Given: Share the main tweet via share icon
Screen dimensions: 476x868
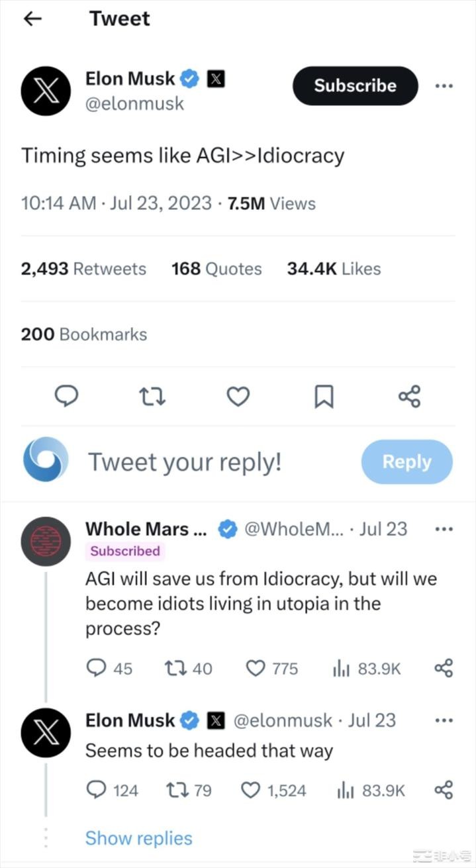Looking at the screenshot, I should 409,397.
